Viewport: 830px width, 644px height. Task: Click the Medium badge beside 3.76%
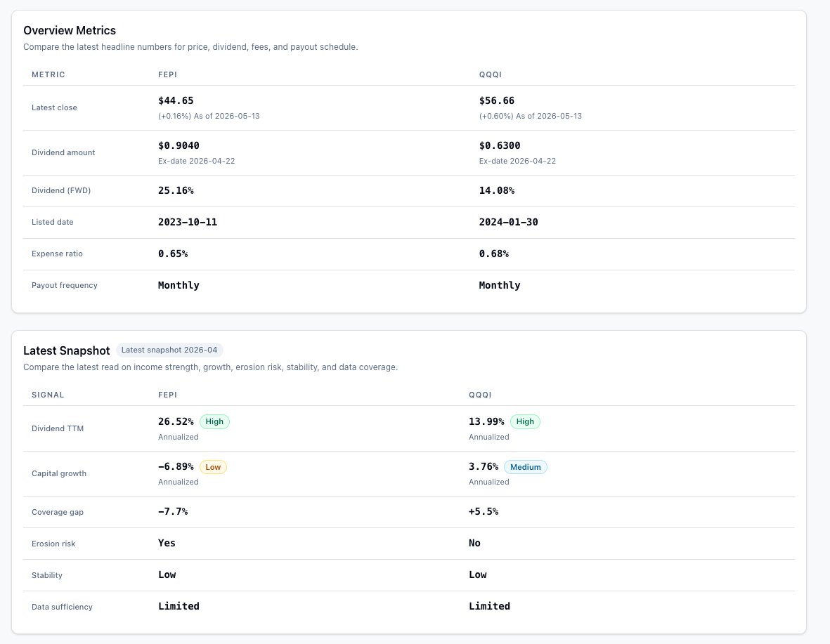[526, 467]
